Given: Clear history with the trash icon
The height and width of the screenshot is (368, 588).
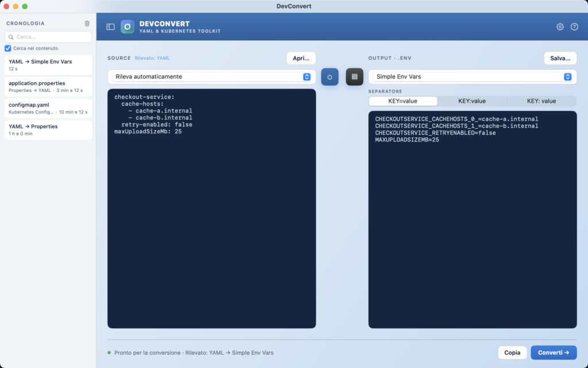Looking at the screenshot, I should pos(87,23).
